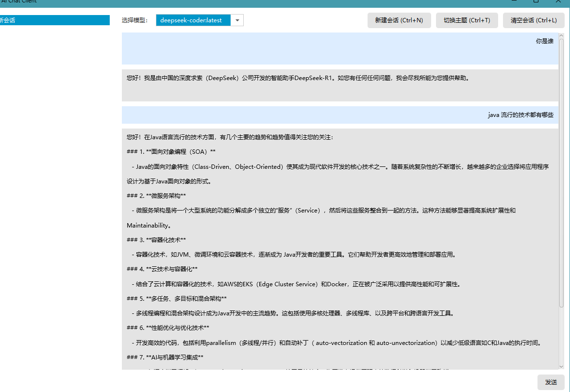Viewport: 570px width, 392px height.
Task: Click the chat scrollbar up arrow
Action: (x=561, y=36)
